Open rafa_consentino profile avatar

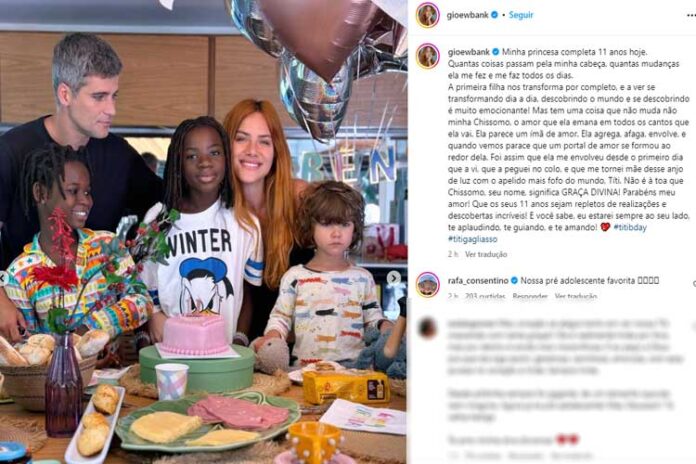tap(427, 284)
